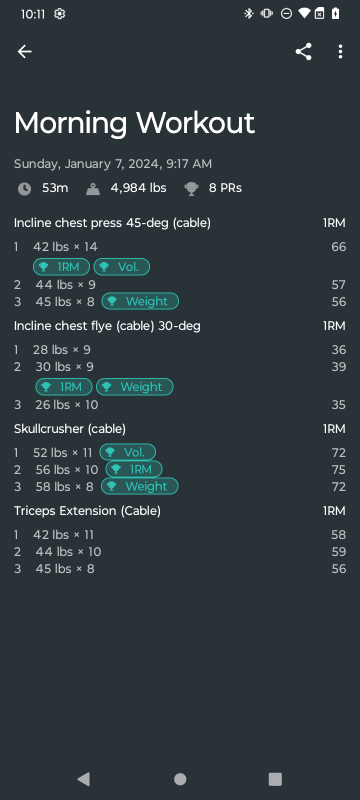Tap Vol. badge under Incline chest press

click(121, 267)
